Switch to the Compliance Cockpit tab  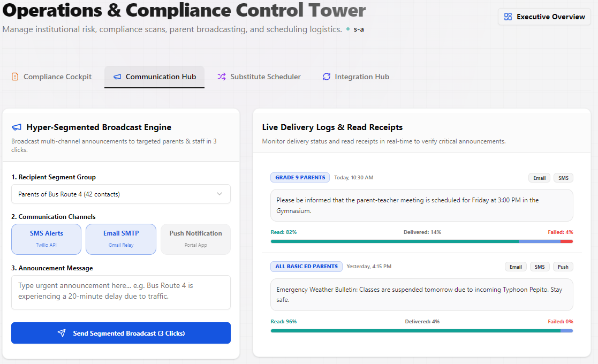[51, 77]
